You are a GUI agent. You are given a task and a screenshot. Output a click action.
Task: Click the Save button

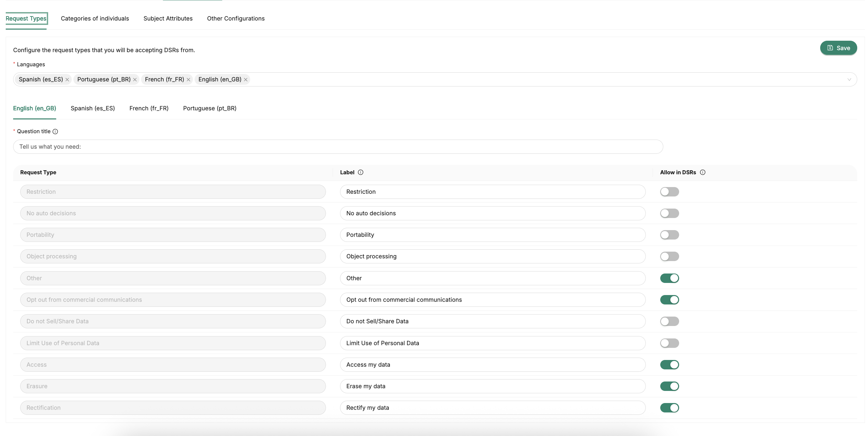pos(838,48)
